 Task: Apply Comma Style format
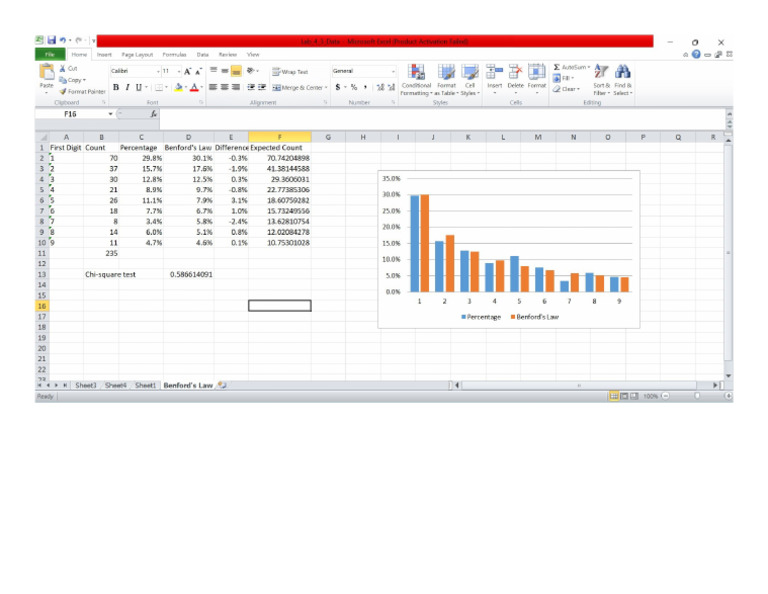(x=365, y=87)
